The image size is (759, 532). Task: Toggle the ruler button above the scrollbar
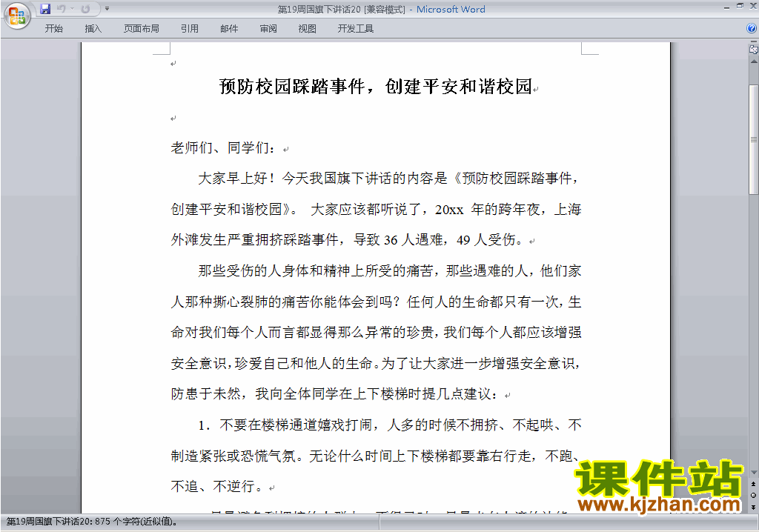754,50
